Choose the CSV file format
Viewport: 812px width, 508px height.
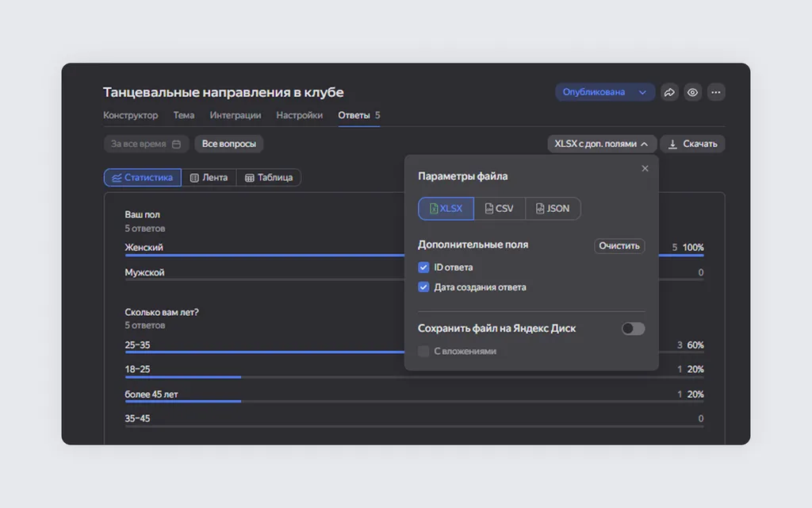click(x=500, y=209)
